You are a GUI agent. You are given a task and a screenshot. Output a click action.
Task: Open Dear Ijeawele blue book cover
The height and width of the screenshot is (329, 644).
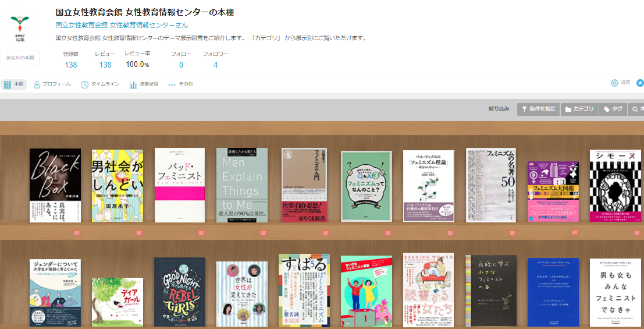click(x=553, y=292)
